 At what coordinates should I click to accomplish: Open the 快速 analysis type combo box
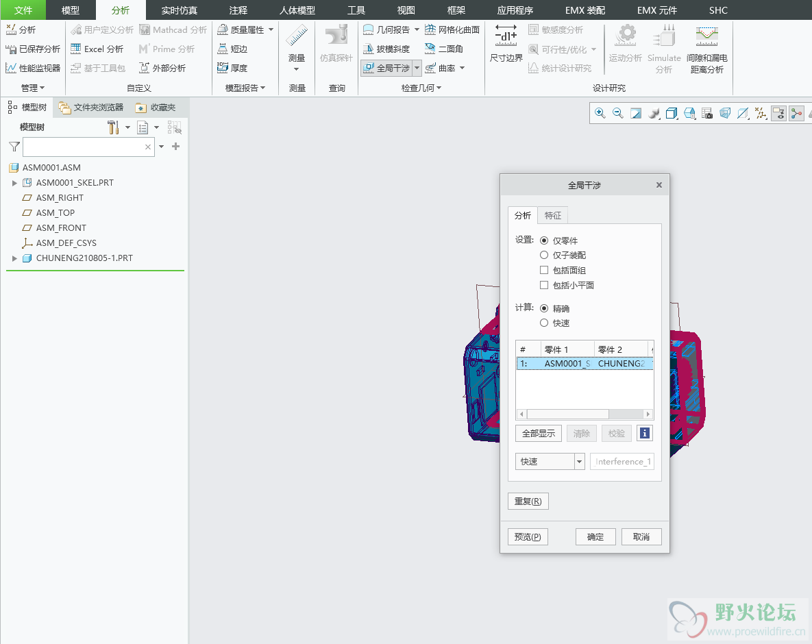point(550,461)
